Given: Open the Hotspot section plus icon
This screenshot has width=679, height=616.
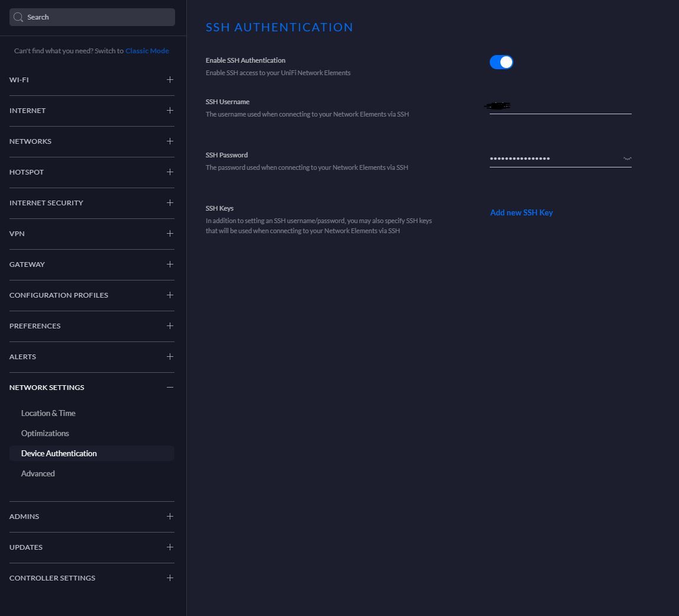Looking at the screenshot, I should point(170,172).
